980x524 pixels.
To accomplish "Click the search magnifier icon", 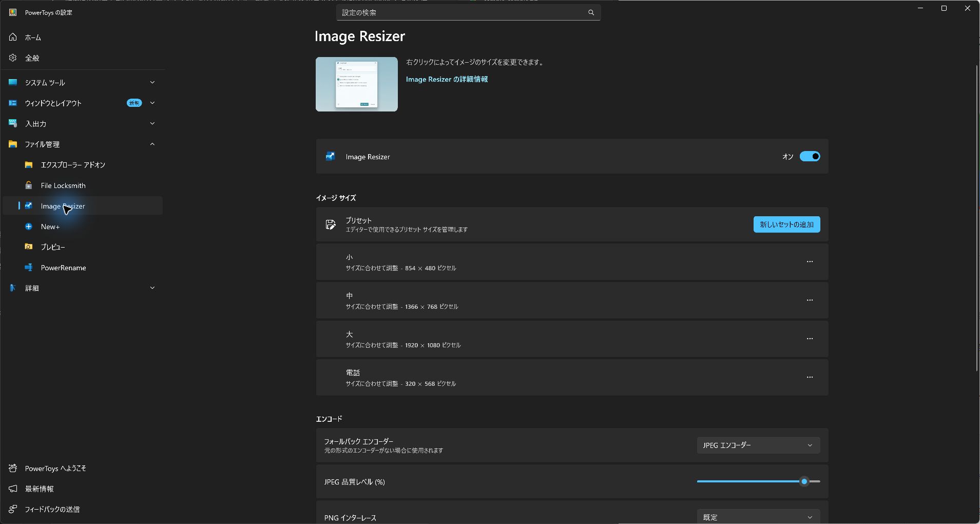I will coord(591,12).
